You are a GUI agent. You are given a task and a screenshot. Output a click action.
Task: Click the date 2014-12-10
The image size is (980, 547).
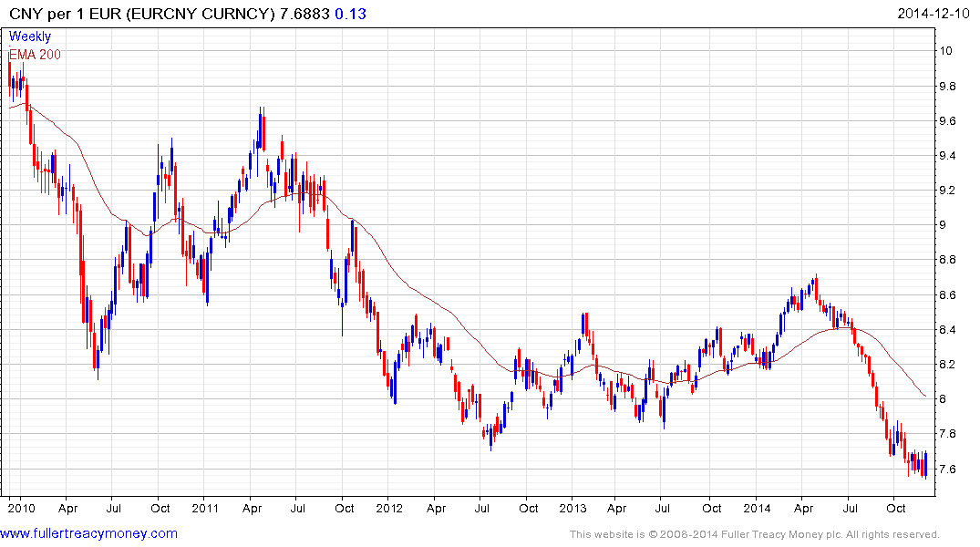click(934, 14)
